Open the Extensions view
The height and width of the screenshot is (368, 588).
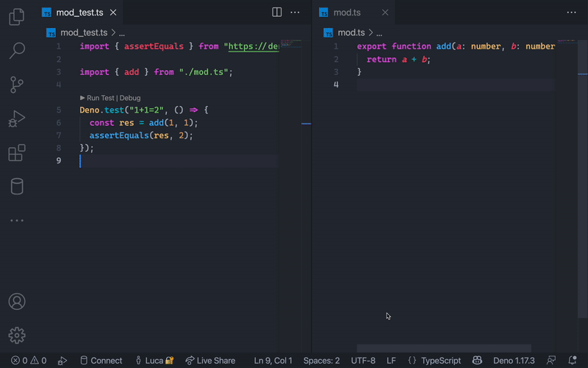click(16, 152)
